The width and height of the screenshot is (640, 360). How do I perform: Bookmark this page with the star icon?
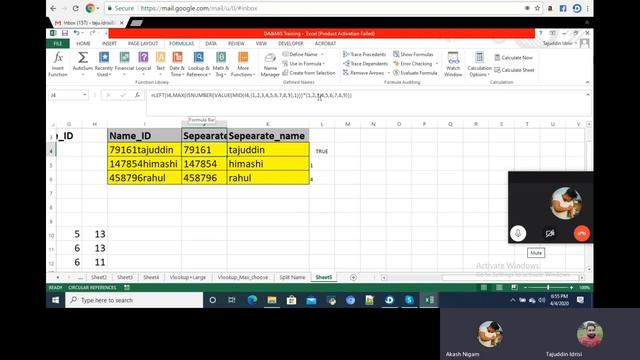pos(538,8)
